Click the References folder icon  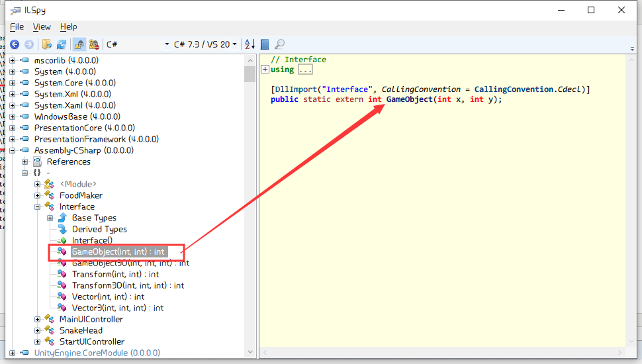pos(37,161)
